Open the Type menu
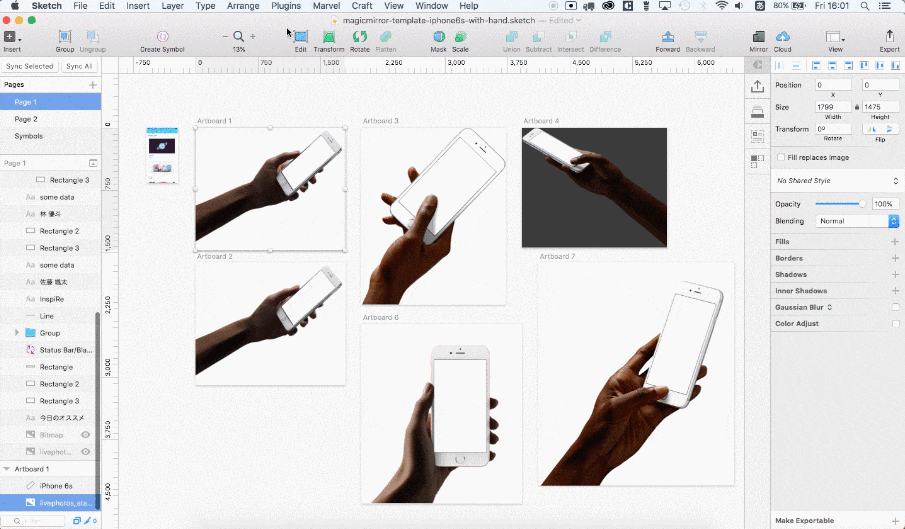This screenshot has height=529, width=905. click(x=205, y=6)
